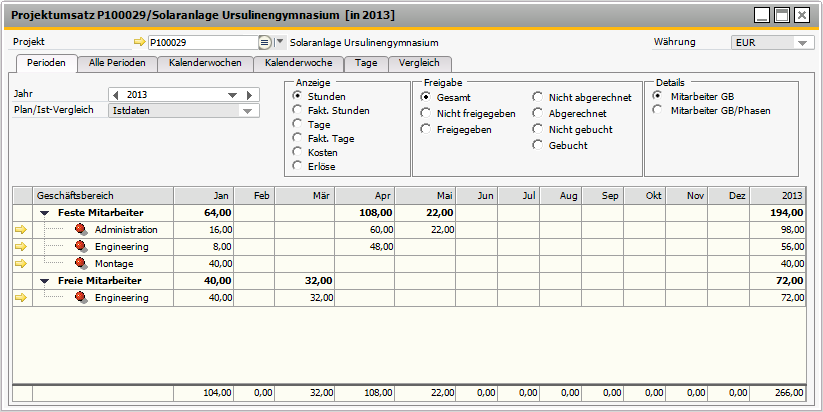Collapse the Feste Mitarbeiter group

(x=45, y=213)
